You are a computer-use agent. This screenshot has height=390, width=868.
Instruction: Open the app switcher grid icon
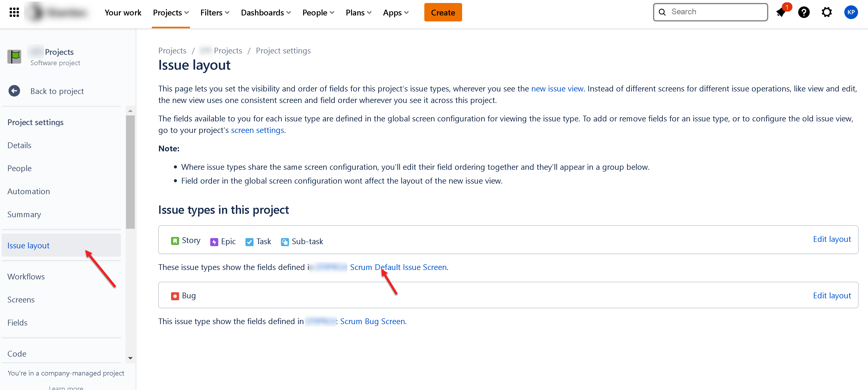(14, 12)
